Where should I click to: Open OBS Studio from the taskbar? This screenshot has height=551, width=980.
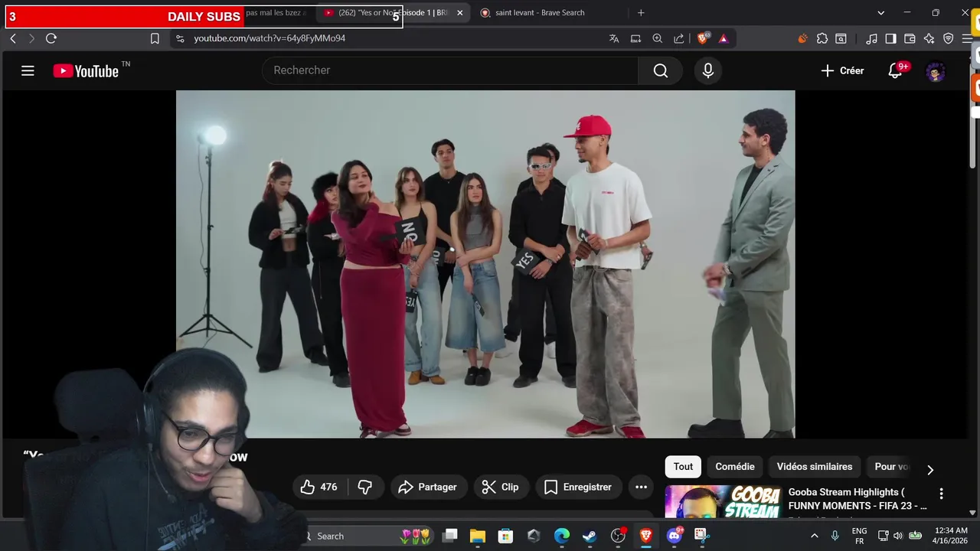pyautogui.click(x=618, y=536)
